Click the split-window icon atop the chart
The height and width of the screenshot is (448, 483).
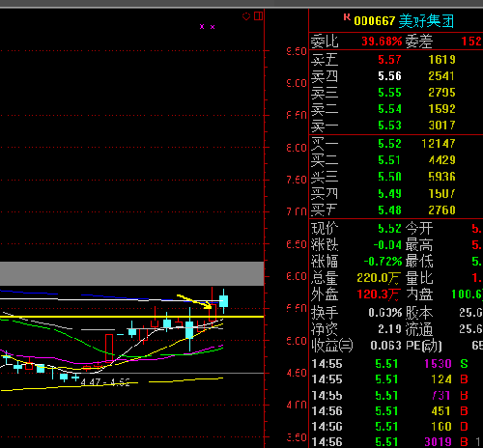point(258,15)
